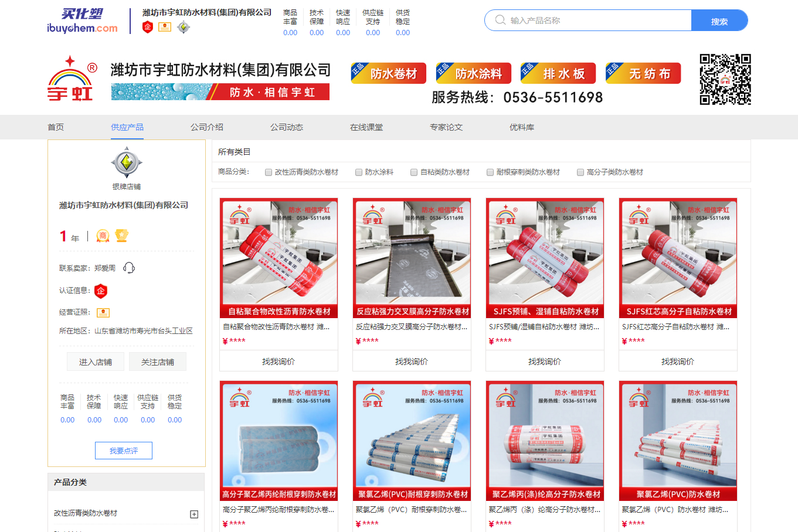Click company name link in the top header
Viewport: 798px width, 532px height.
[x=207, y=12]
